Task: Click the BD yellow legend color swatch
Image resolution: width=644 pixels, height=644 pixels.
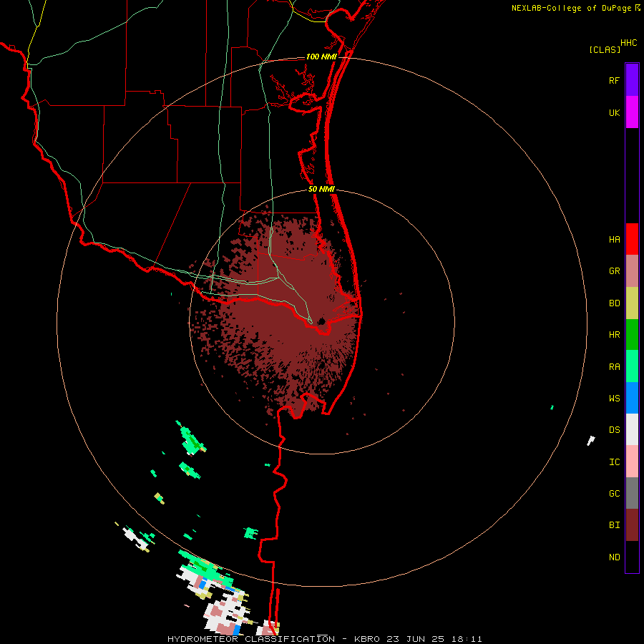Action: [632, 303]
